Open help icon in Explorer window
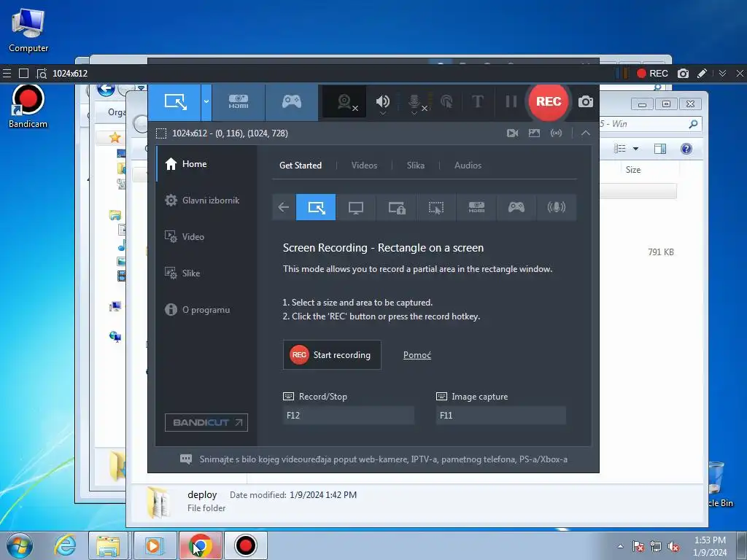The height and width of the screenshot is (560, 747). tap(686, 149)
